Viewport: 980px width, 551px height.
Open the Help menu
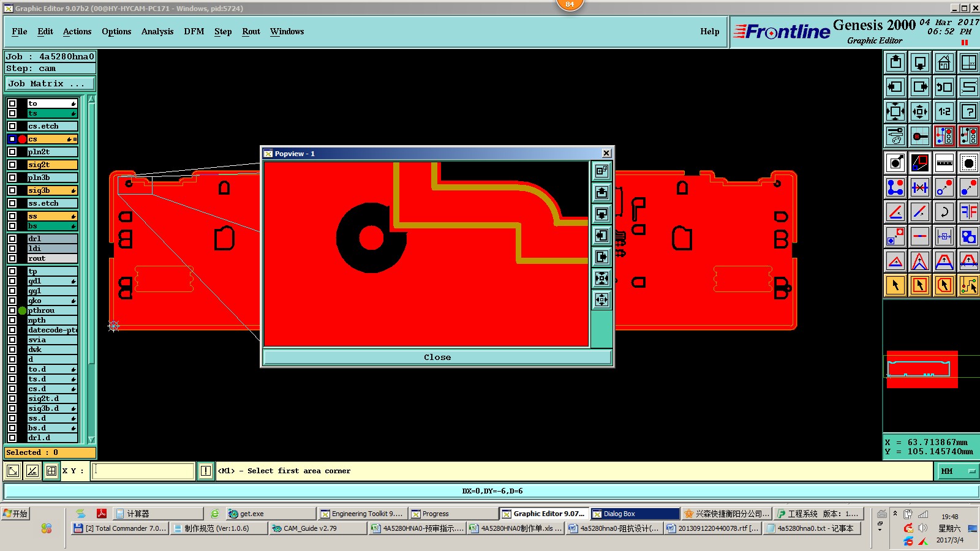[x=710, y=31]
